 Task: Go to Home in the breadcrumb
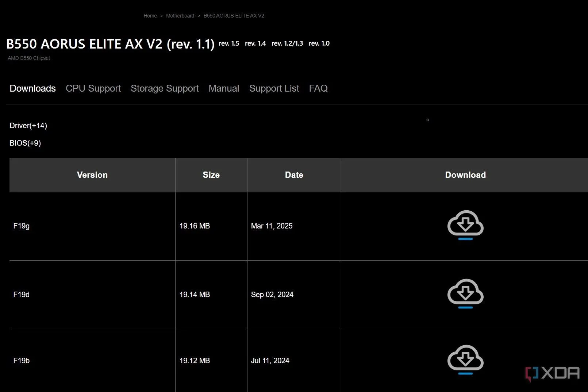point(150,16)
